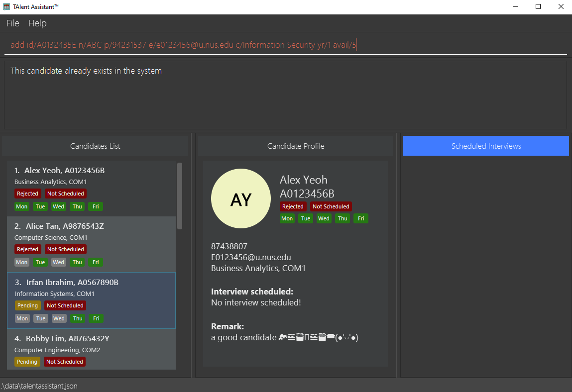This screenshot has width=572, height=392.
Task: Click Not Scheduled tag on Bobby Lim card
Action: point(65,362)
